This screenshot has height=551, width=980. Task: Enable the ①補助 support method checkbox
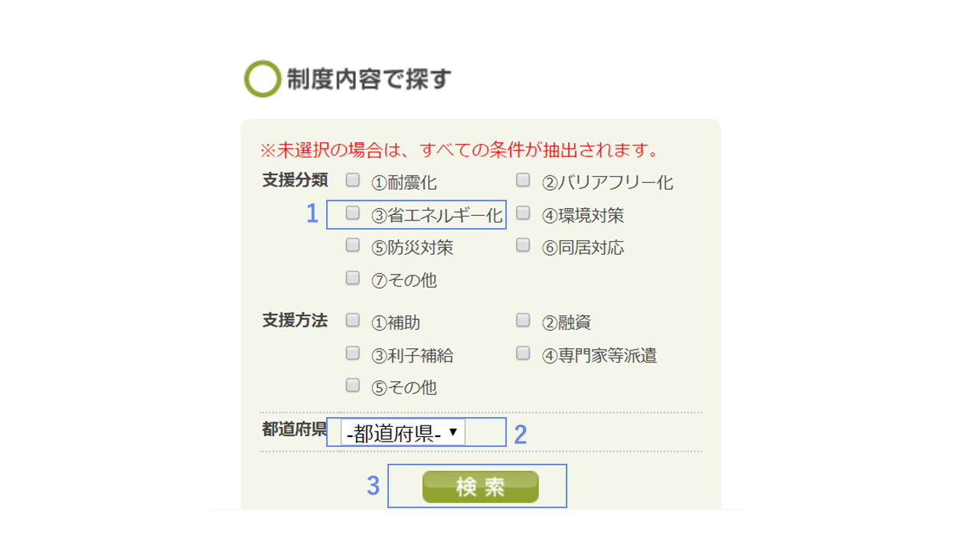(353, 321)
